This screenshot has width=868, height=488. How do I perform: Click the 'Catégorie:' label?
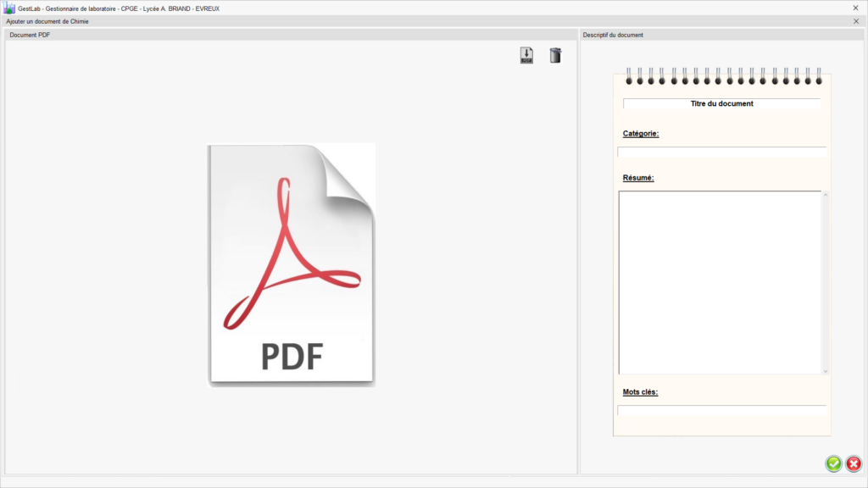coord(641,133)
